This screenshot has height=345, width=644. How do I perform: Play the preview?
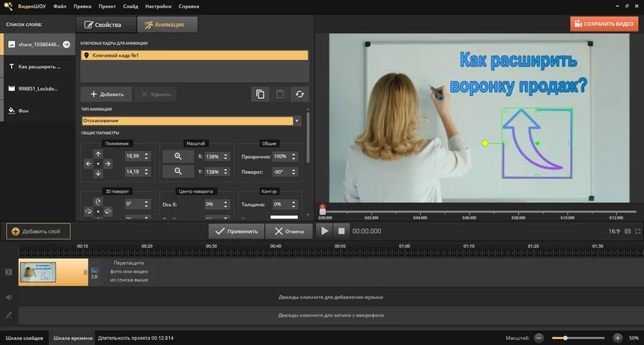[324, 231]
